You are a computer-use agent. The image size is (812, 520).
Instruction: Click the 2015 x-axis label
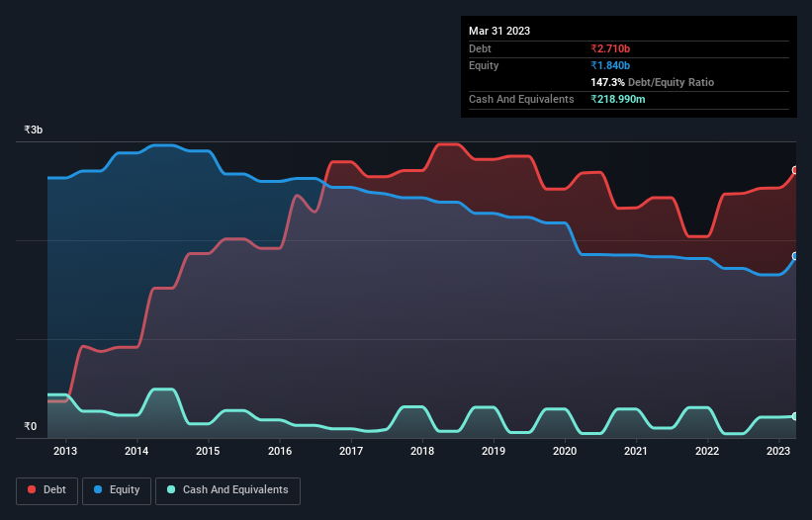click(208, 451)
